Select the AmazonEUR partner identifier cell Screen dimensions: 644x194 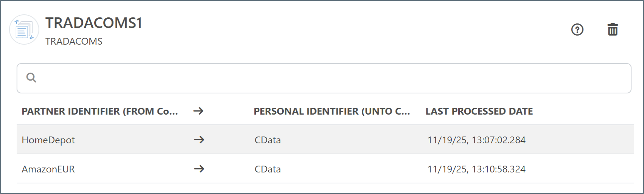click(48, 169)
